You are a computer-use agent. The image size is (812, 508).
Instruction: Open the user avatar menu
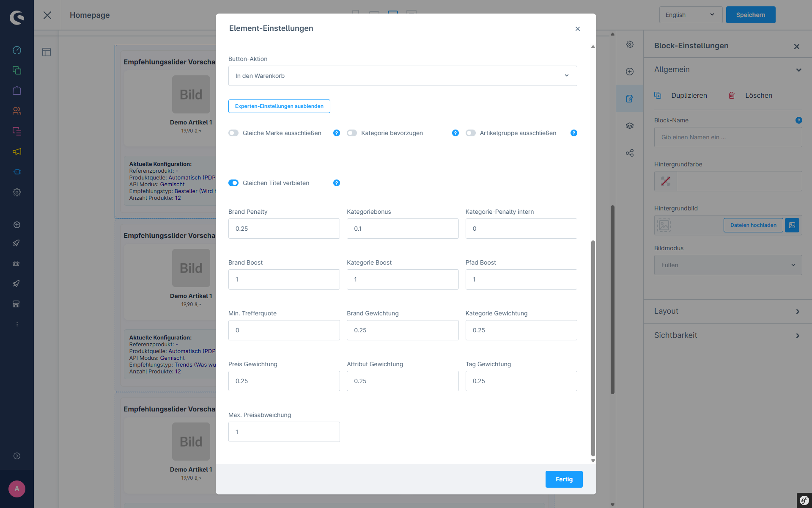(x=17, y=489)
